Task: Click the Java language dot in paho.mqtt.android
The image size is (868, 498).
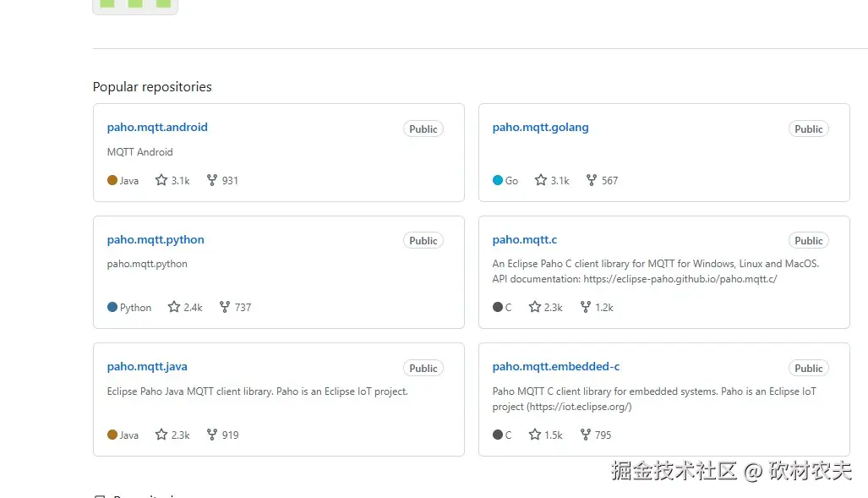Action: pyautogui.click(x=112, y=180)
